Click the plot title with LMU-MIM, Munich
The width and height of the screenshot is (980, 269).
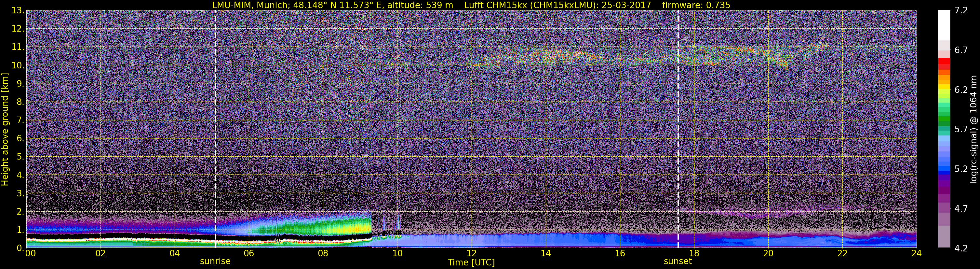(471, 5)
